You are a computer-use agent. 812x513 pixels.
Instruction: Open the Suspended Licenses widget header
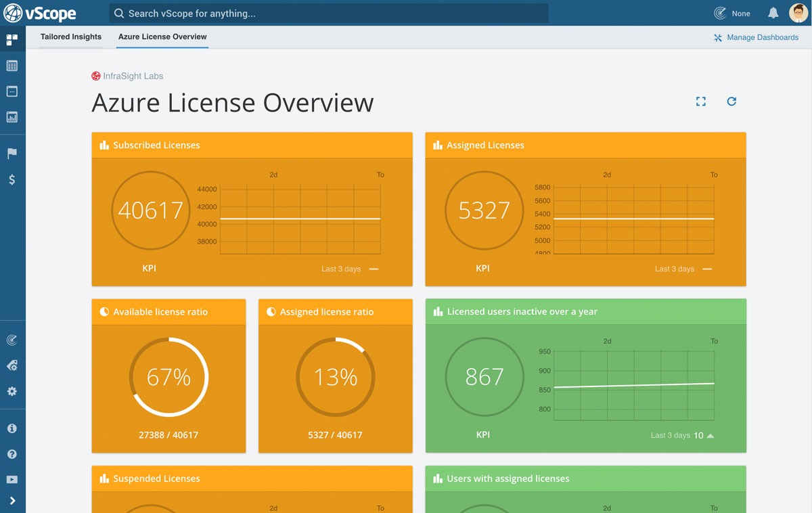(x=252, y=478)
